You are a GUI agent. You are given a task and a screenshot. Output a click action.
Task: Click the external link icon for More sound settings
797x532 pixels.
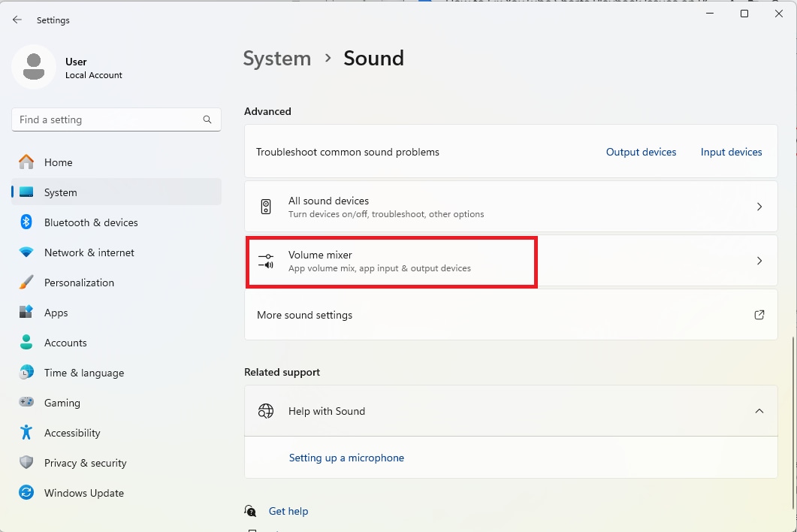(759, 315)
